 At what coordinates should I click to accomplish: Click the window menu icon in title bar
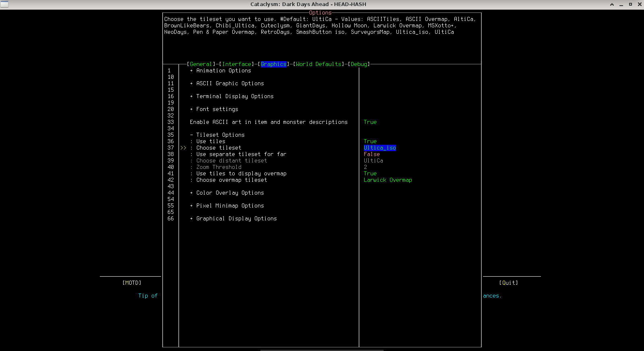[x=4, y=4]
